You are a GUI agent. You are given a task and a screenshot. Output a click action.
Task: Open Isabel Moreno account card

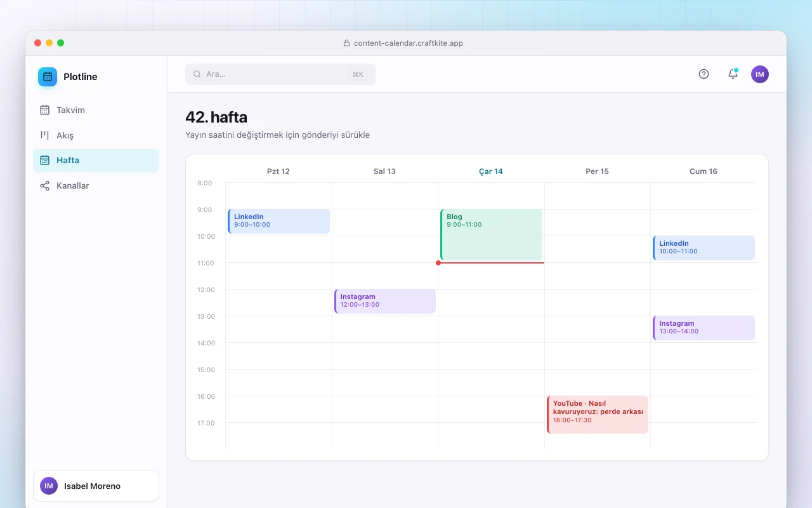point(96,486)
